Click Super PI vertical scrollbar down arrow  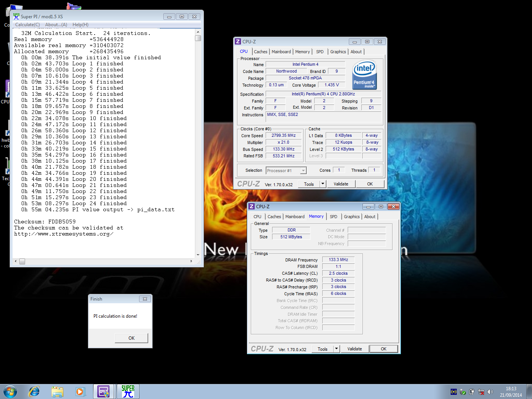pyautogui.click(x=198, y=255)
